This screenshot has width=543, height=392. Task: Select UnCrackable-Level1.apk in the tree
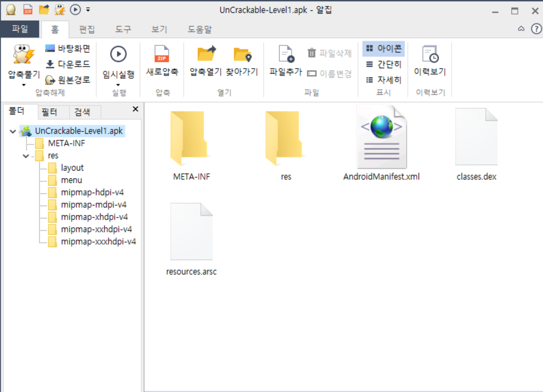click(x=79, y=131)
